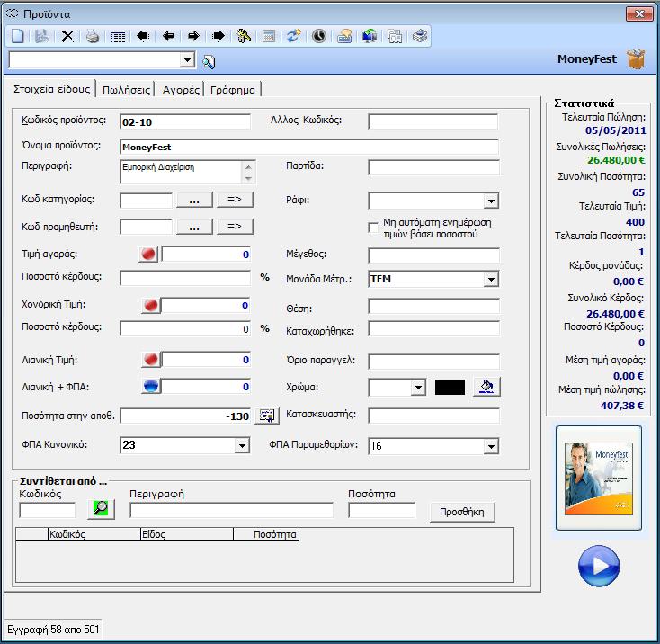The width and height of the screenshot is (660, 644).
Task: Click the ... button for Κωδ κατηγορίας
Action: coord(194,200)
